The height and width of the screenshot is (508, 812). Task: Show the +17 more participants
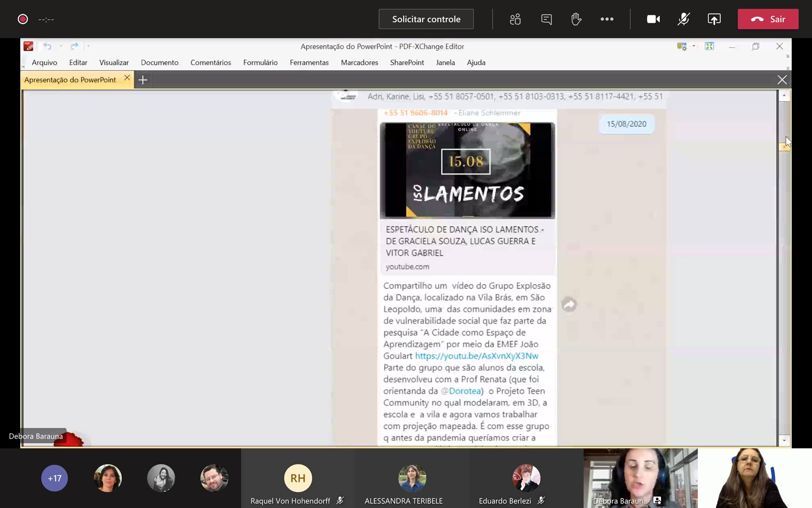click(54, 478)
